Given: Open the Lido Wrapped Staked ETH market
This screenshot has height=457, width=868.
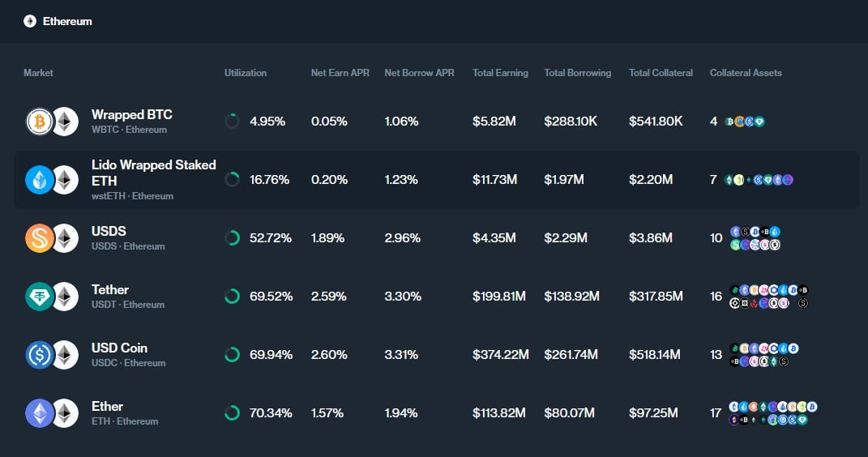Looking at the screenshot, I should [153, 172].
